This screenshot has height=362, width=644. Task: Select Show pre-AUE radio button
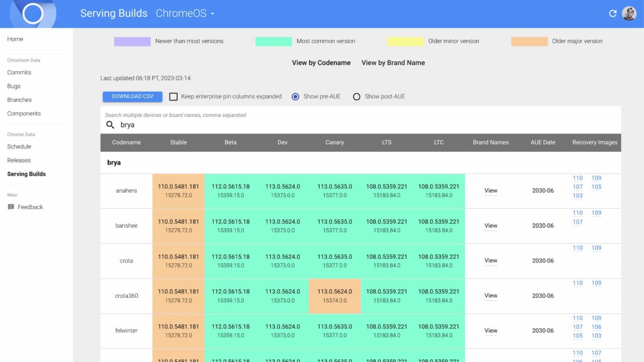[x=296, y=97]
